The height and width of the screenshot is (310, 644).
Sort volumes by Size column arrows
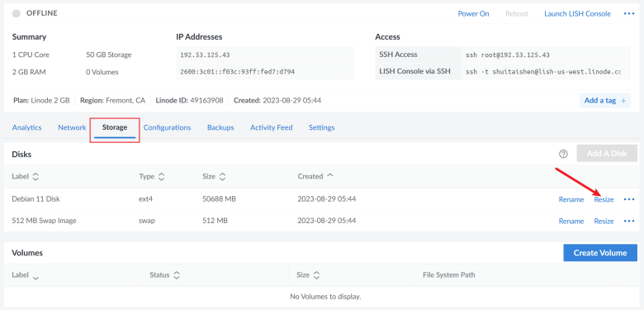pos(316,275)
